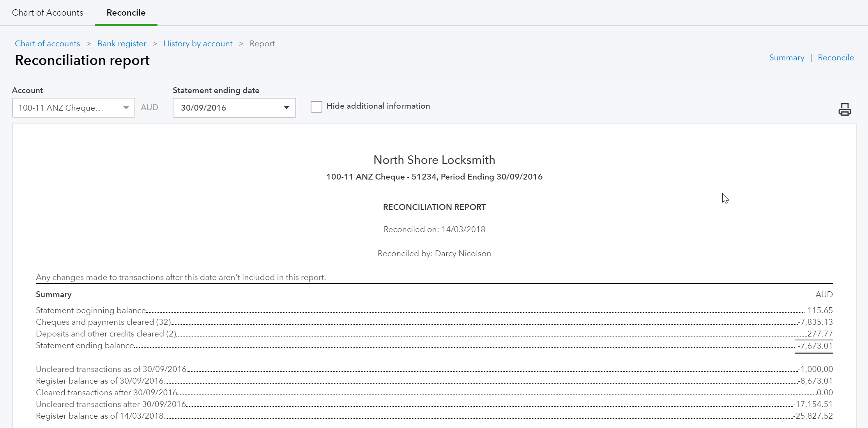
Task: Click Deposits and other credits cleared row
Action: tap(106, 334)
